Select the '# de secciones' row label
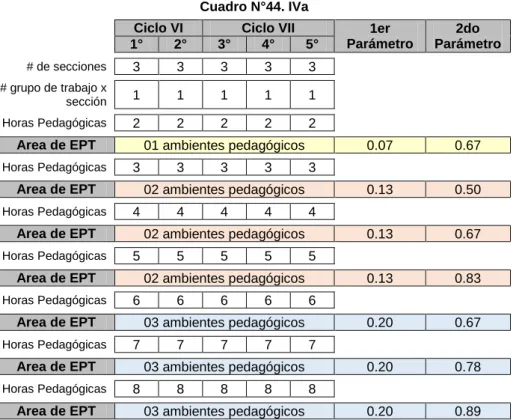513x420 pixels. (x=66, y=66)
